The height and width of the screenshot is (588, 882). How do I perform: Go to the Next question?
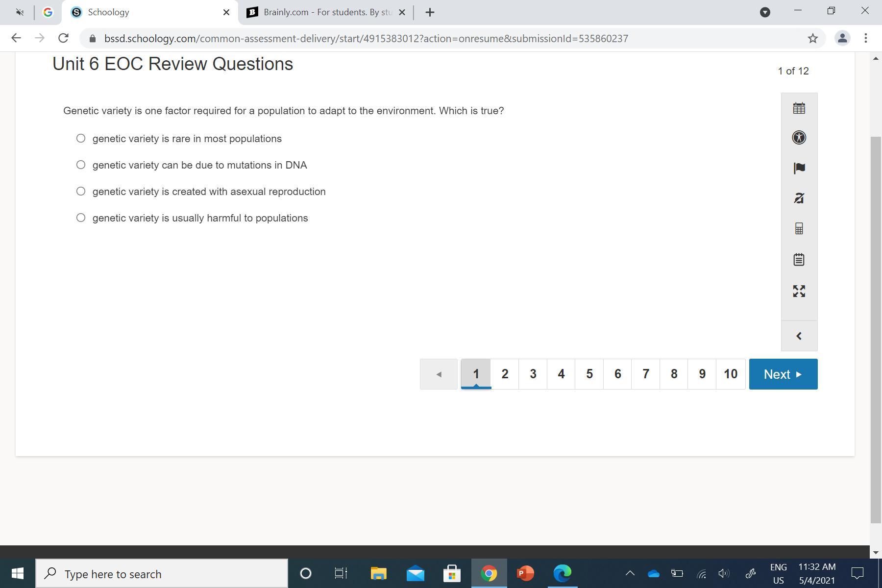(x=783, y=374)
